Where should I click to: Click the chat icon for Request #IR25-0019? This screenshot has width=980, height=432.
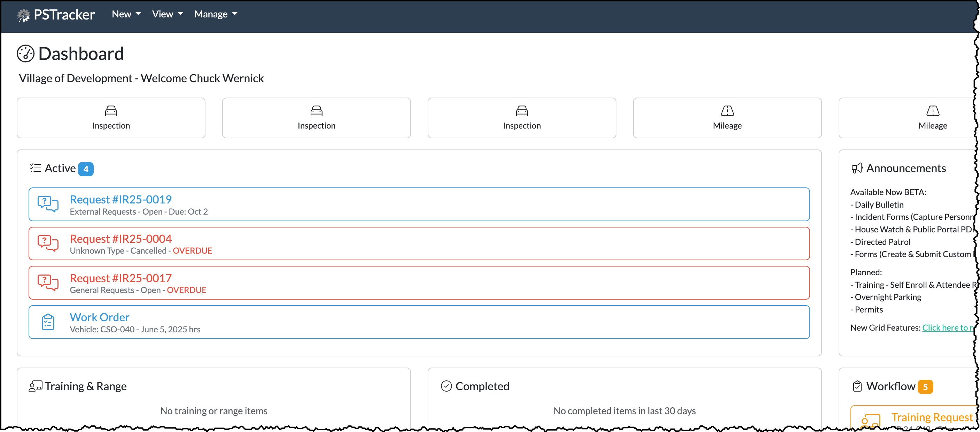pyautogui.click(x=48, y=204)
